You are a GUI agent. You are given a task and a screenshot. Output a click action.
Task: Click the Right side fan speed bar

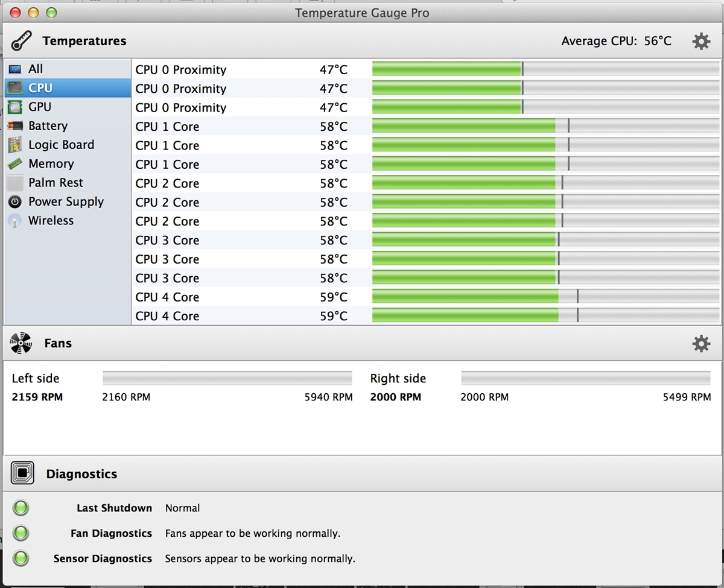coord(586,378)
